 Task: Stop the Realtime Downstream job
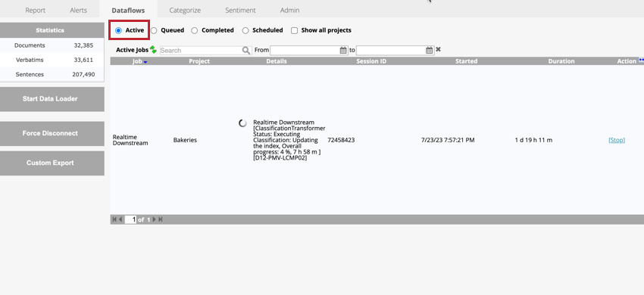pos(617,140)
